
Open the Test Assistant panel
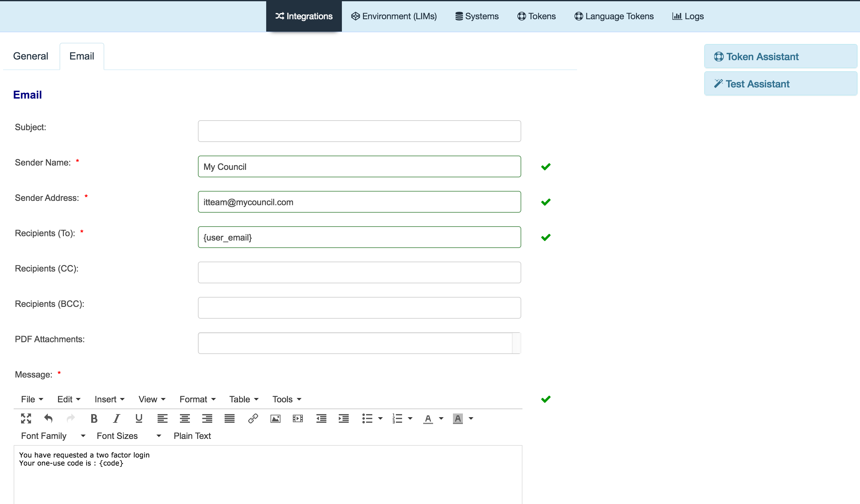coord(781,84)
